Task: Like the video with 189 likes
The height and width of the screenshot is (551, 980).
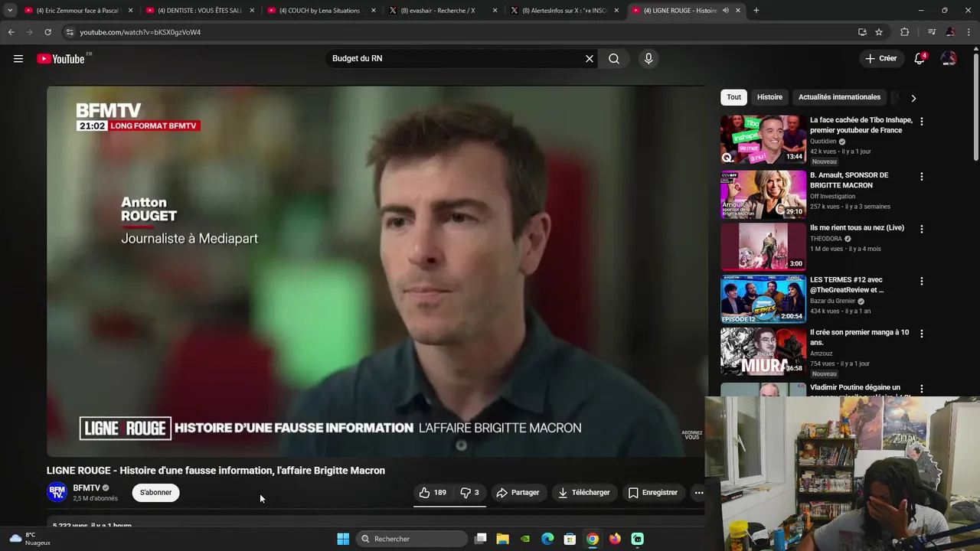Action: (x=433, y=493)
